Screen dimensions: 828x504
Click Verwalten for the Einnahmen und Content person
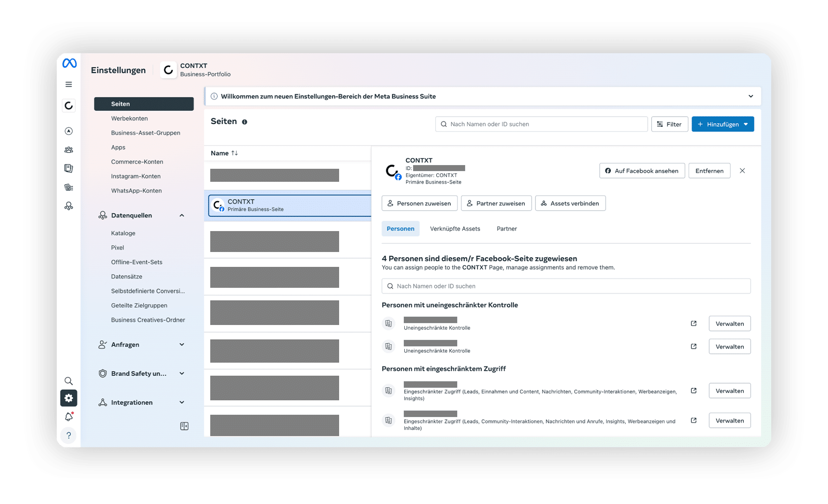click(729, 391)
